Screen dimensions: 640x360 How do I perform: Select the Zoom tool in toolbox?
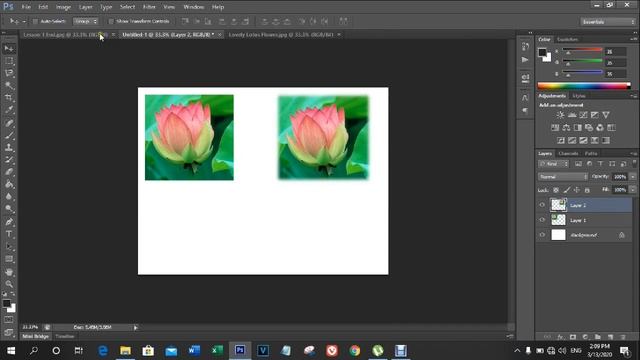pyautogui.click(x=9, y=284)
